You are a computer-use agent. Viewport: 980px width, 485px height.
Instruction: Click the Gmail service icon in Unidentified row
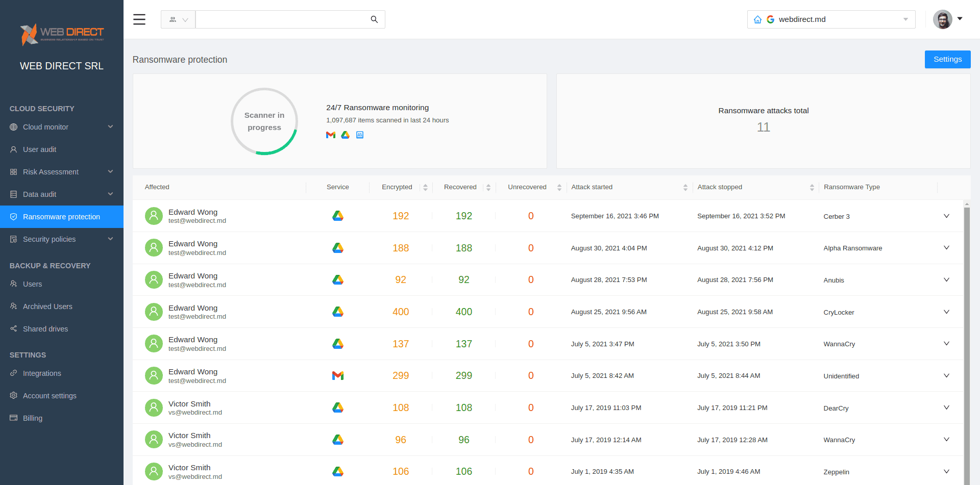point(338,376)
